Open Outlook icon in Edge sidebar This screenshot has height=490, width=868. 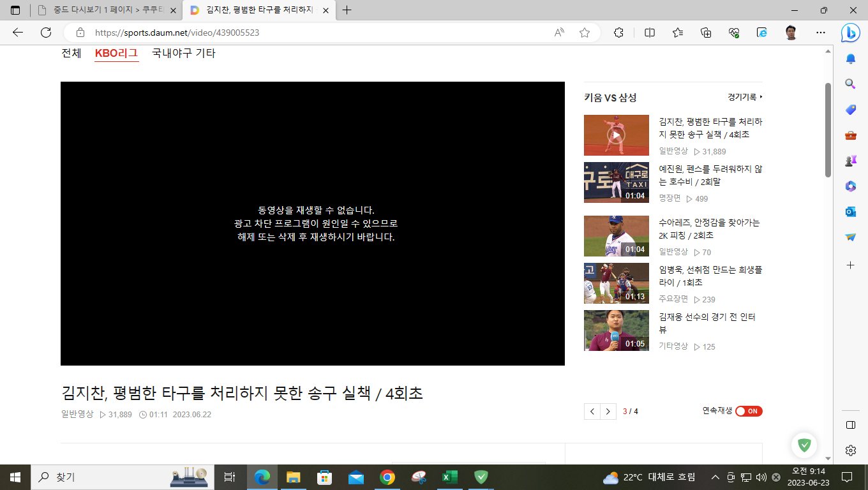tap(850, 211)
